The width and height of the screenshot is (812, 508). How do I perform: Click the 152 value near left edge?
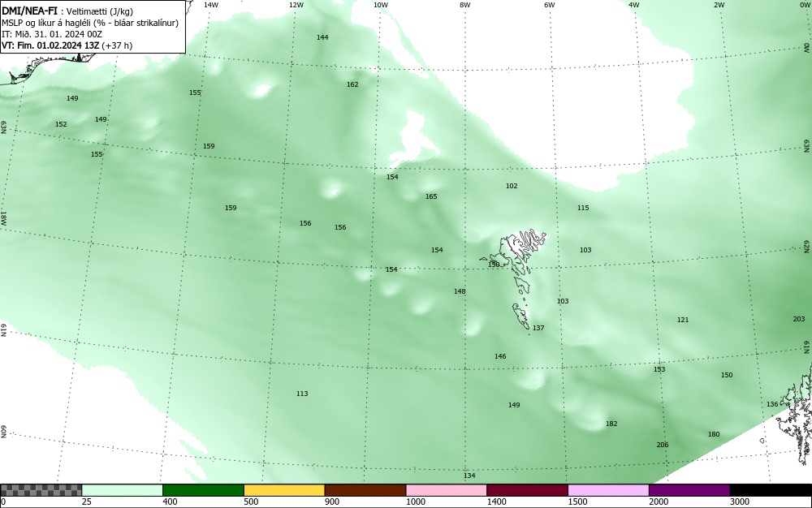pyautogui.click(x=61, y=124)
